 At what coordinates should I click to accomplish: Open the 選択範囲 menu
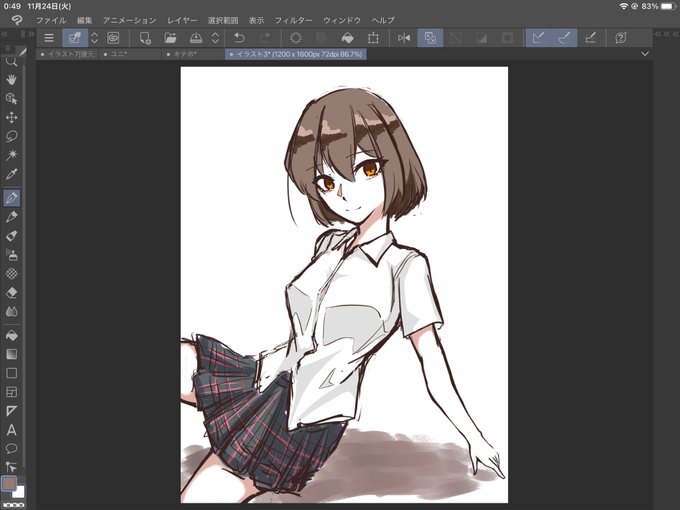click(223, 20)
